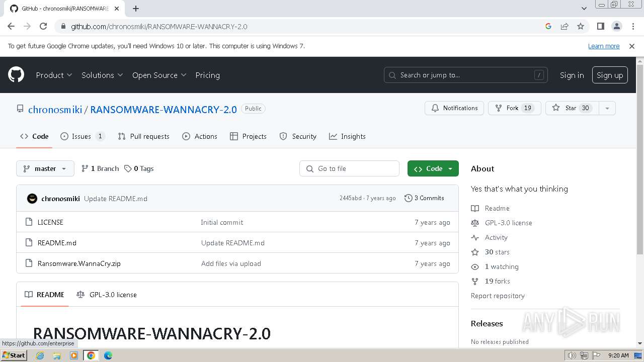This screenshot has height=362, width=644.
Task: Open the Chrome profile avatar
Action: tap(616, 26)
